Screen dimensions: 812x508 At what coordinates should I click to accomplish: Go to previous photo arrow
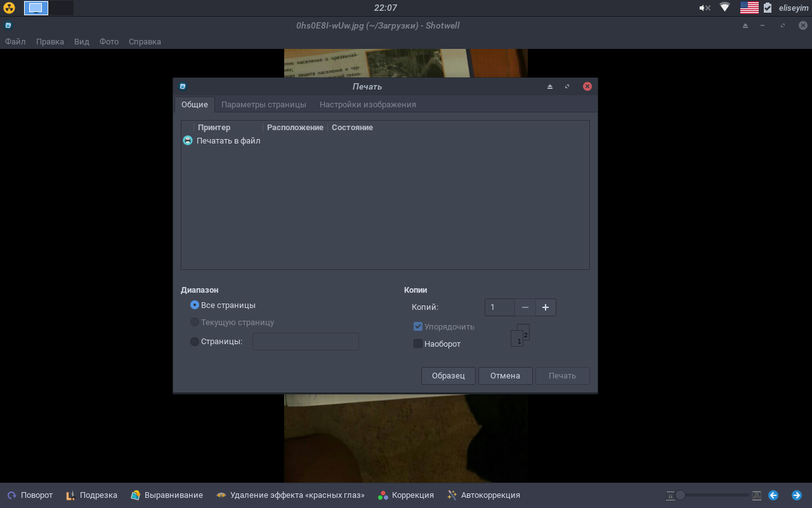click(773, 495)
